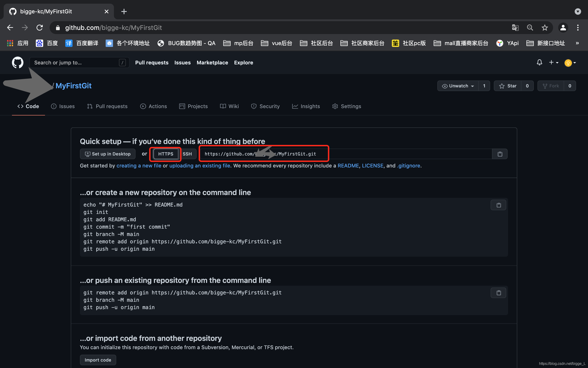Expand the vue后台 bookmark folder
The width and height of the screenshot is (588, 368).
(x=277, y=43)
